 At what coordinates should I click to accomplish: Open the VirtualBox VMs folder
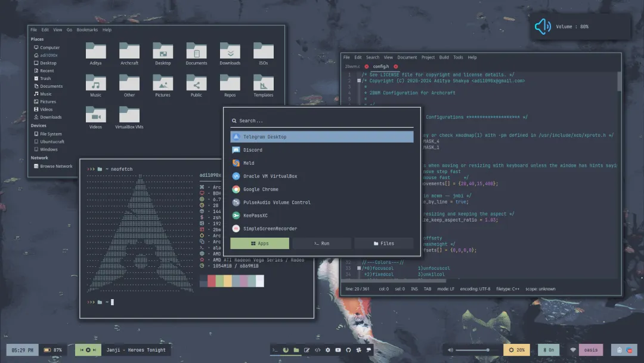point(129,118)
